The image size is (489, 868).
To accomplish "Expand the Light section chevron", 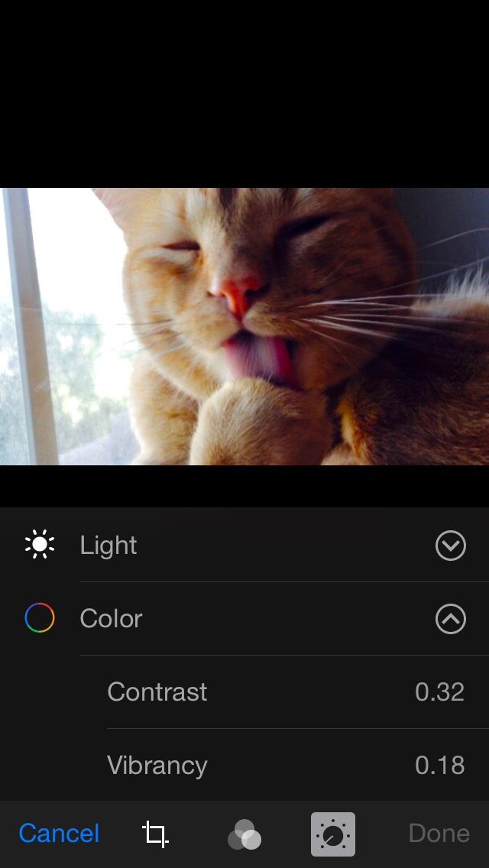I will click(x=451, y=546).
